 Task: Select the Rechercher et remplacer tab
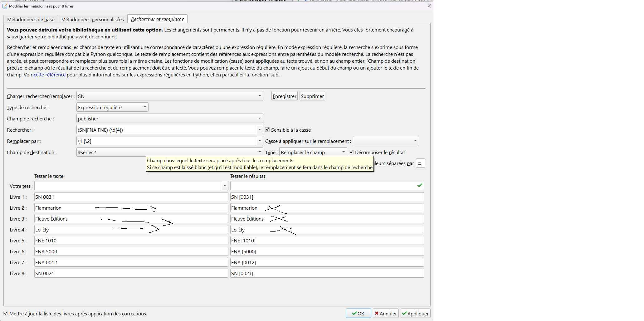(157, 19)
